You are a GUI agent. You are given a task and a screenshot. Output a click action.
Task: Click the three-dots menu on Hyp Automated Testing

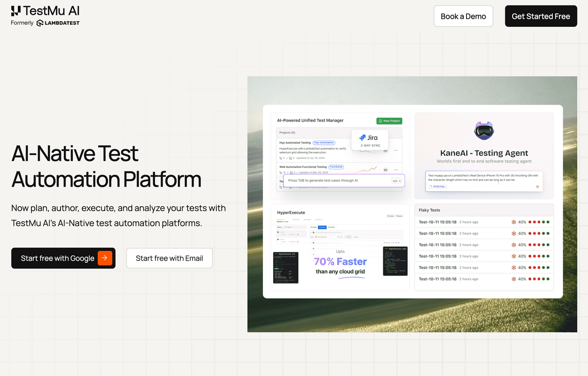click(x=396, y=150)
